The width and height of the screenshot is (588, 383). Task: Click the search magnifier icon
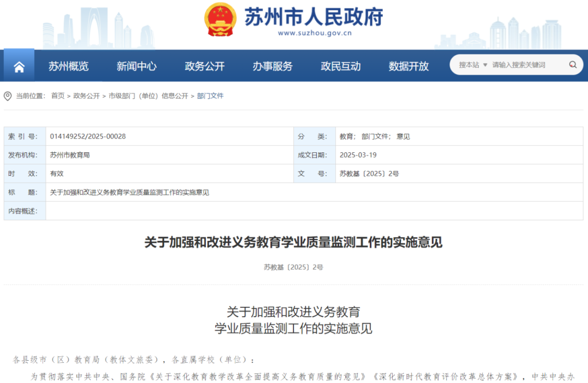pyautogui.click(x=573, y=65)
